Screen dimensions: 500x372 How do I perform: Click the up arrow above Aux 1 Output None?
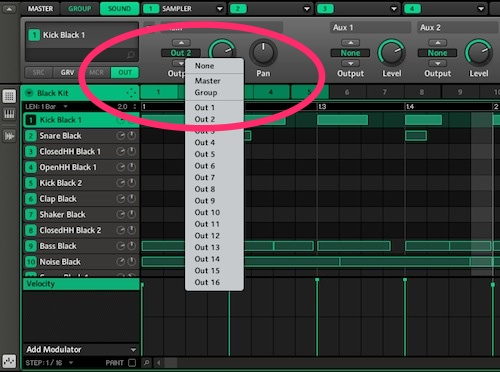pyautogui.click(x=350, y=43)
